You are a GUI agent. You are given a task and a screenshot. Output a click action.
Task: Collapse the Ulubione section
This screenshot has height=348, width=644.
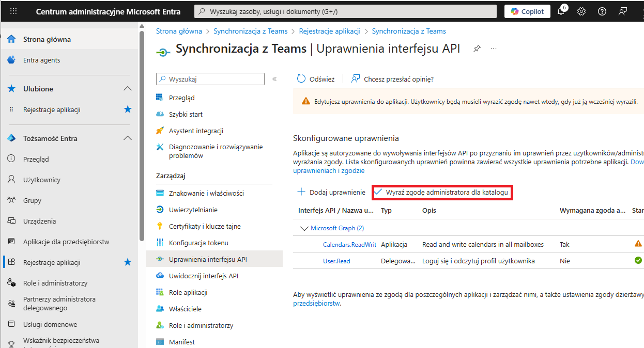tap(128, 89)
